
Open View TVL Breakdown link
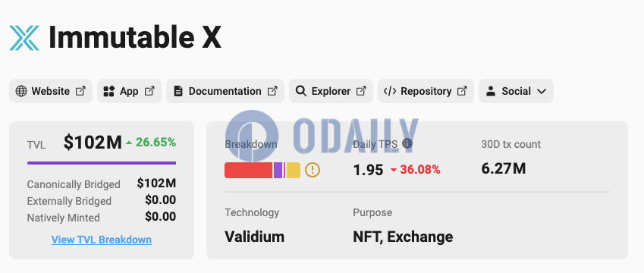point(102,240)
